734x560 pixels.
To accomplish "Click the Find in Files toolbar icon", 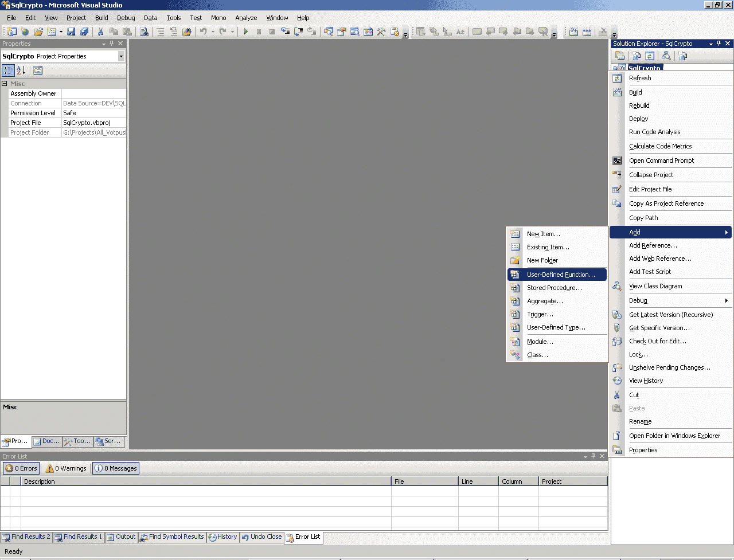I will point(145,32).
